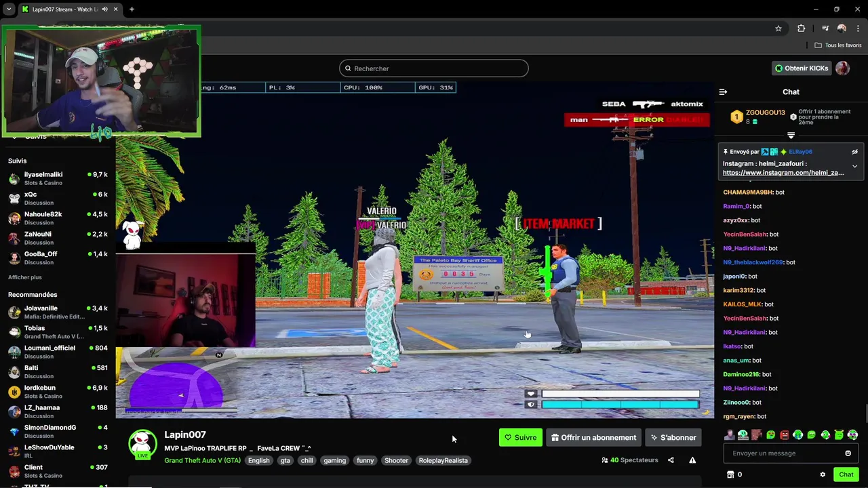Open the Grand Theft Auto V (GTA) category link

pyautogui.click(x=202, y=460)
